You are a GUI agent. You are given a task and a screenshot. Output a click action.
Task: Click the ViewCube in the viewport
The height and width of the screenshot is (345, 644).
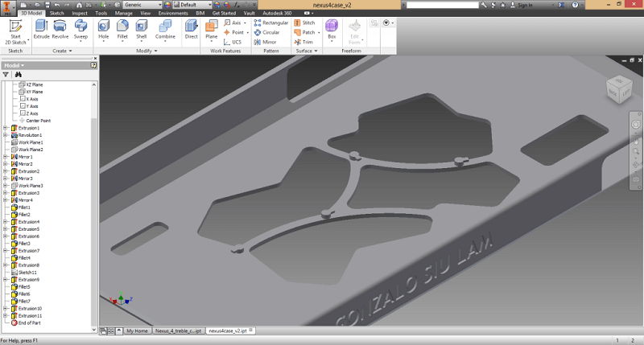point(619,89)
